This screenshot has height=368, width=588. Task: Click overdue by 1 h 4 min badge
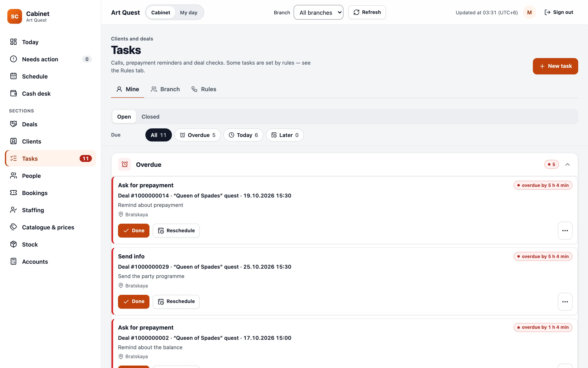tap(543, 327)
